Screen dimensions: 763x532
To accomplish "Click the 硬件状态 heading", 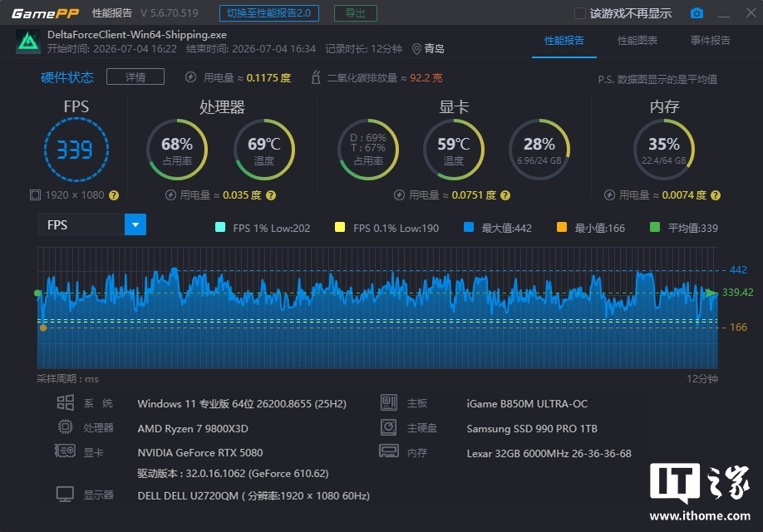I will click(x=67, y=77).
